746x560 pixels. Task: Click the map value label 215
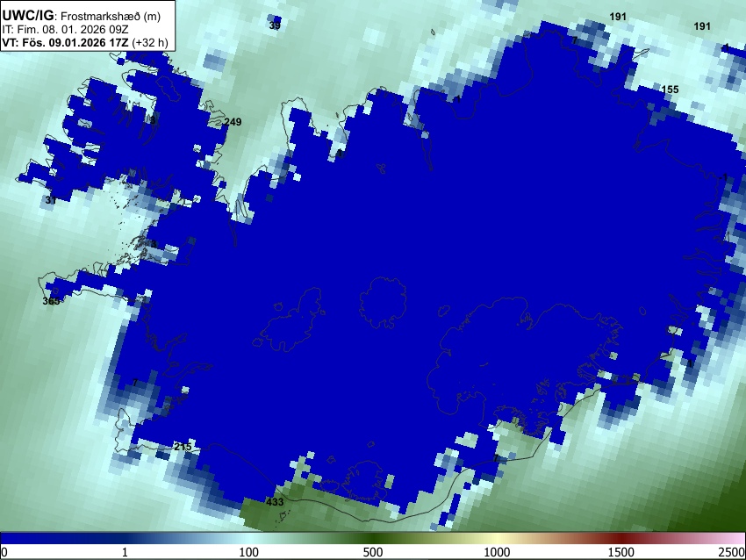(x=183, y=447)
